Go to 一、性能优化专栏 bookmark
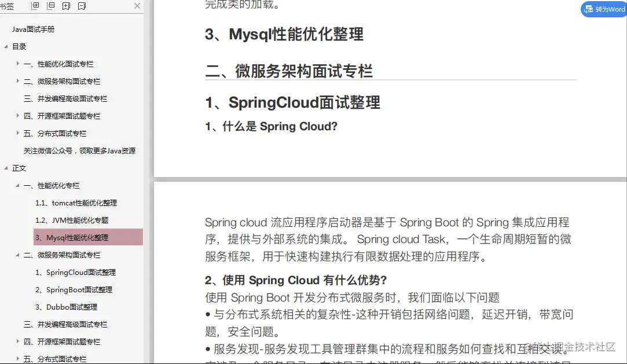This screenshot has height=364, width=627. click(x=52, y=185)
